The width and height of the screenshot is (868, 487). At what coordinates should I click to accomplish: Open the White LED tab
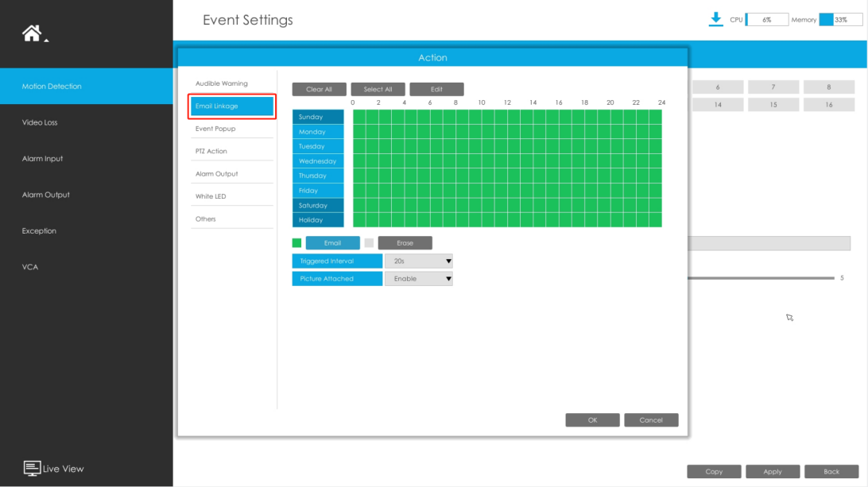232,196
